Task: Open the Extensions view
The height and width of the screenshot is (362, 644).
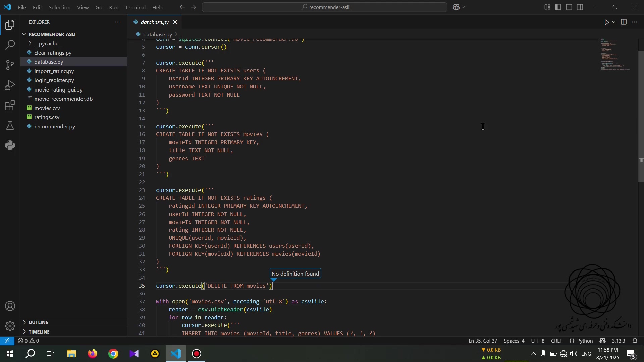Action: pos(10,106)
